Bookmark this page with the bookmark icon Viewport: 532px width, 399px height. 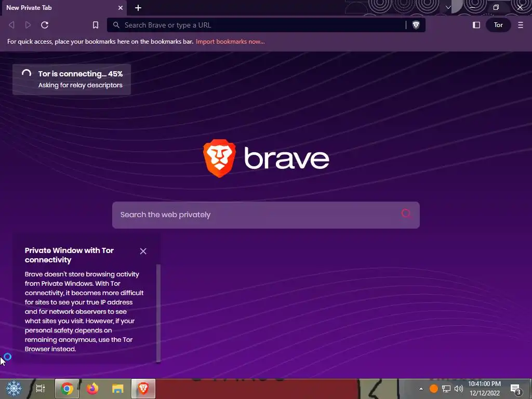coord(96,25)
